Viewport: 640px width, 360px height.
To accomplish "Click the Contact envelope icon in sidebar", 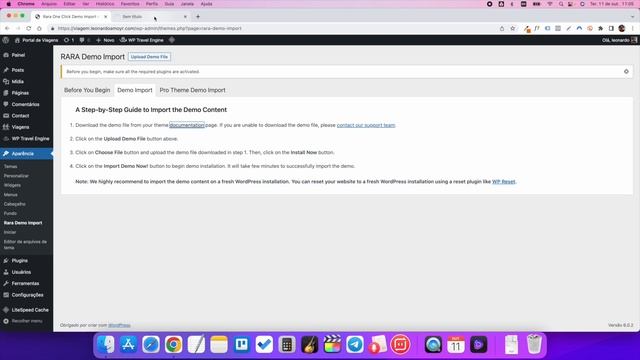I will click(6, 116).
